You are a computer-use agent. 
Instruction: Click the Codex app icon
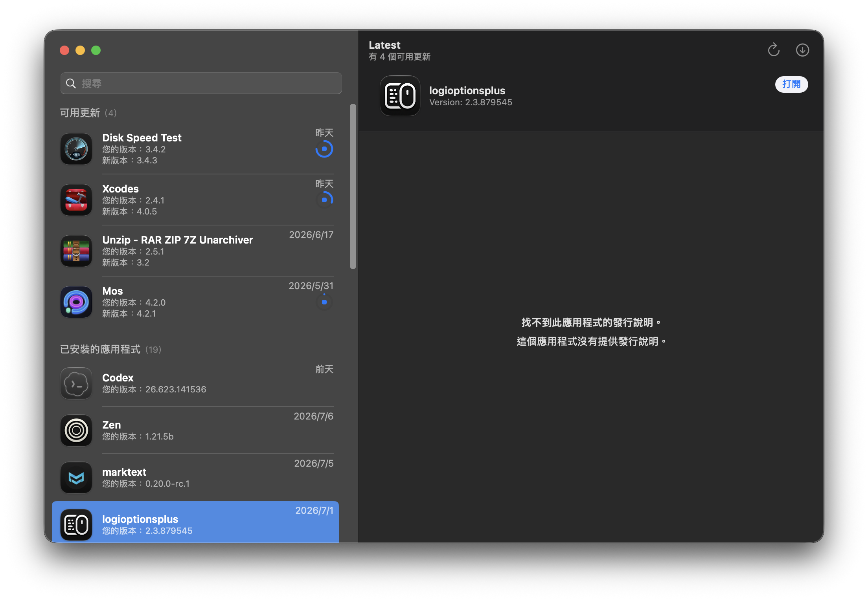[76, 383]
